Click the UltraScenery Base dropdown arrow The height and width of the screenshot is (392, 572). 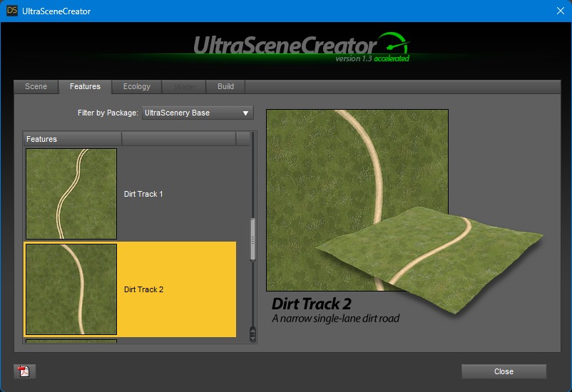245,113
